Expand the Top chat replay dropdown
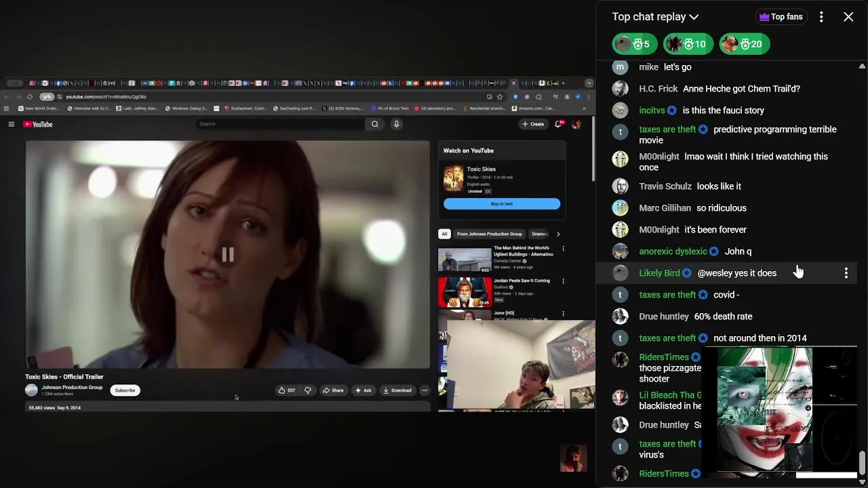The image size is (868, 488). point(655,17)
